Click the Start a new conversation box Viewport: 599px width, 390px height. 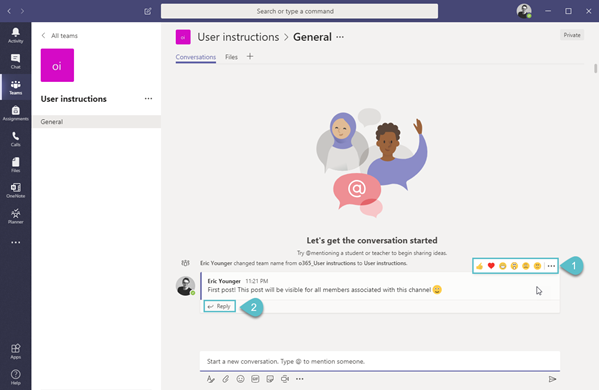(x=380, y=361)
